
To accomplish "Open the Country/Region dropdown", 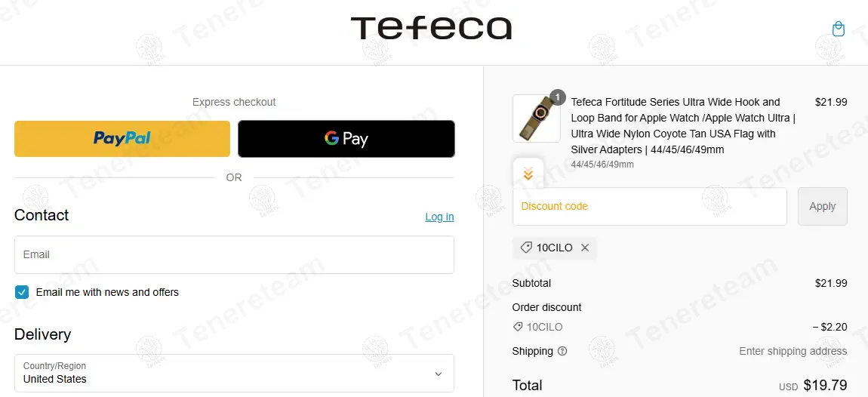I will 234,373.
